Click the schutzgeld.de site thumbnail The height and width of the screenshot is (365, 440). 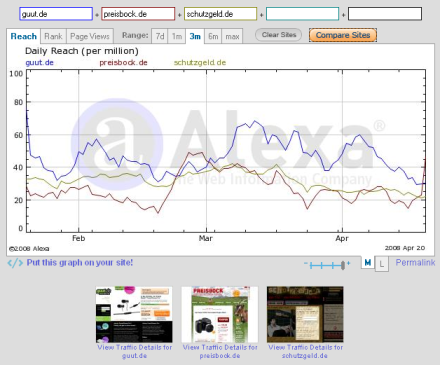305,314
